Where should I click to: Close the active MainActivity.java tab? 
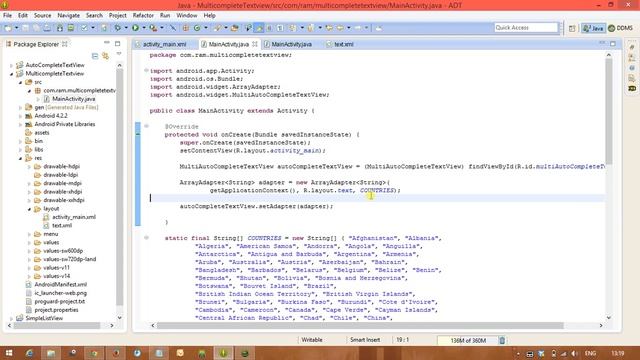pos(255,44)
